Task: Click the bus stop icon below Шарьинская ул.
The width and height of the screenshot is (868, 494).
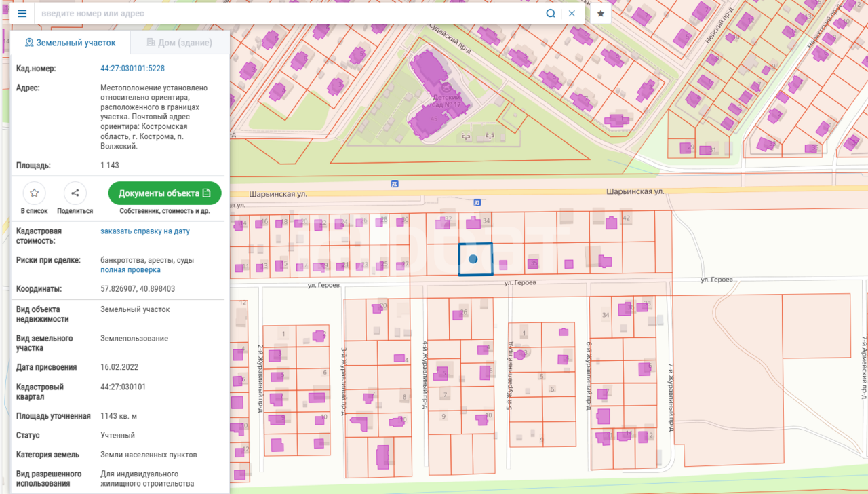Action: pyautogui.click(x=477, y=202)
